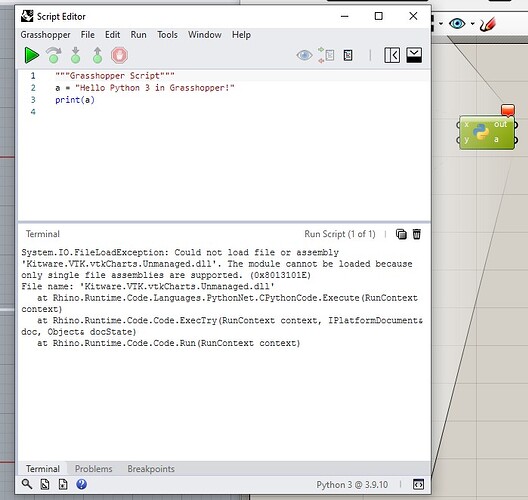Viewport: 528px width, 500px height.
Task: Expand the eye icon dropdown arrow in Grasshopper toolbar
Action: 473,24
